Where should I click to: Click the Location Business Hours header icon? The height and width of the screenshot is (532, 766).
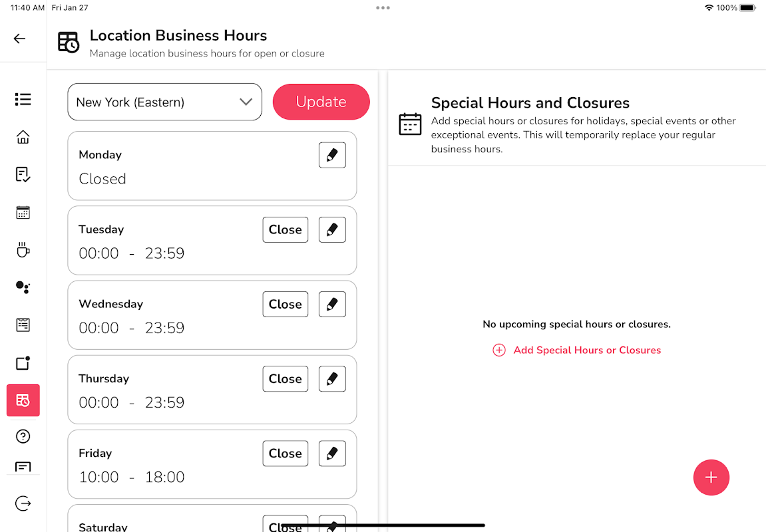[69, 42]
